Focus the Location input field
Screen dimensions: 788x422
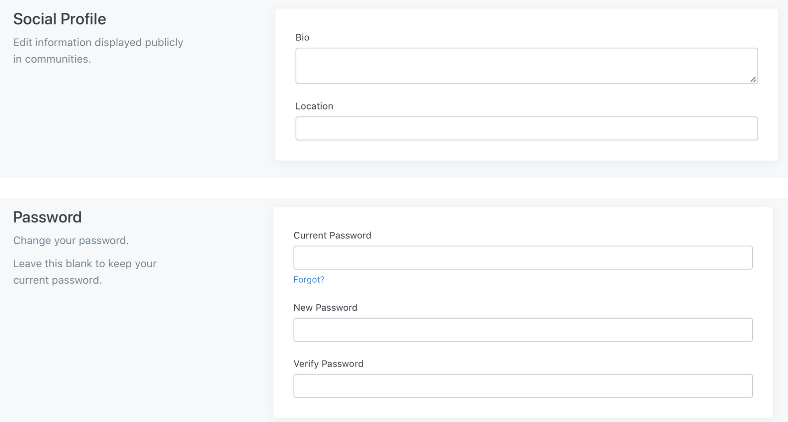526,129
